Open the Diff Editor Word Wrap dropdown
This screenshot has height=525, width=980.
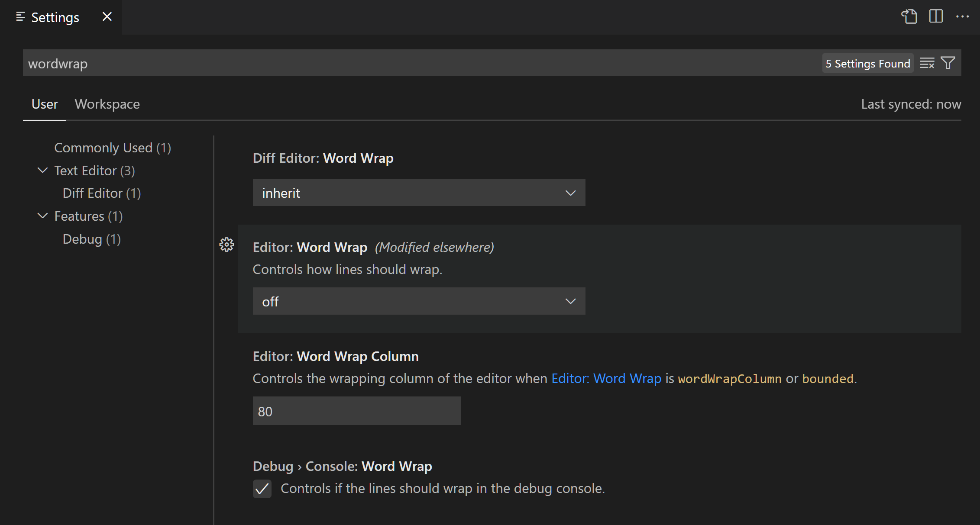tap(418, 192)
